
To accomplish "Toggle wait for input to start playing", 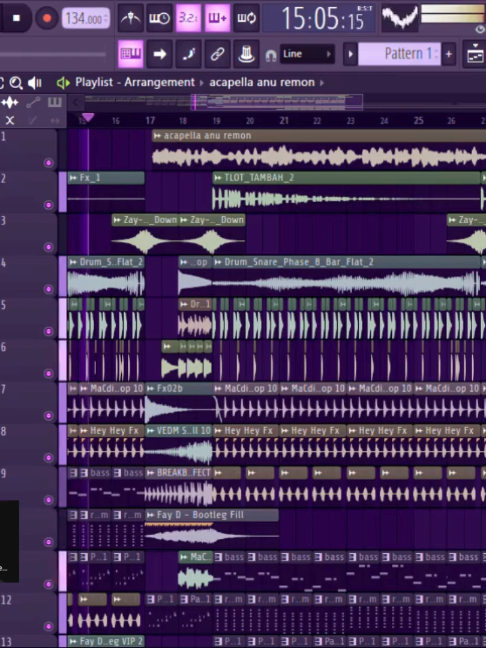I will pyautogui.click(x=159, y=18).
